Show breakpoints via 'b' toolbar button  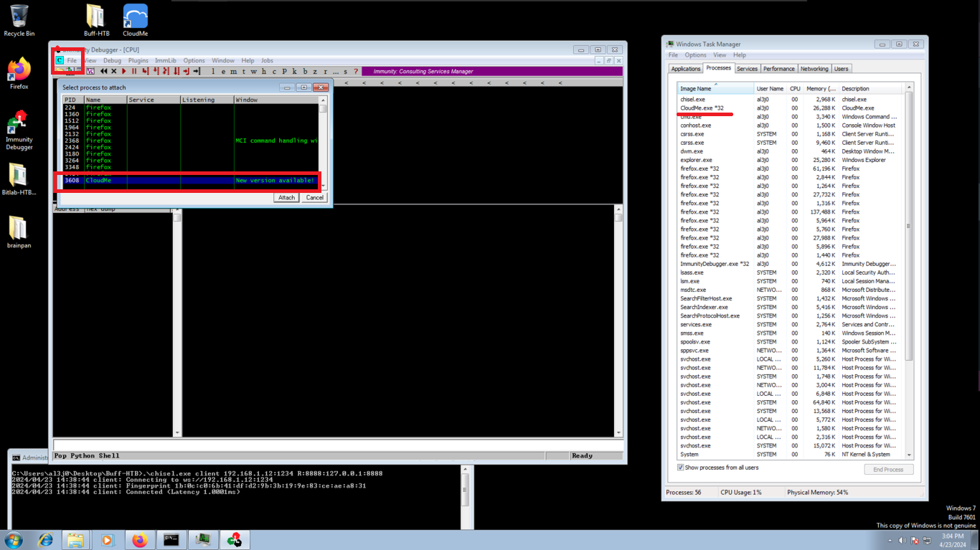click(305, 71)
